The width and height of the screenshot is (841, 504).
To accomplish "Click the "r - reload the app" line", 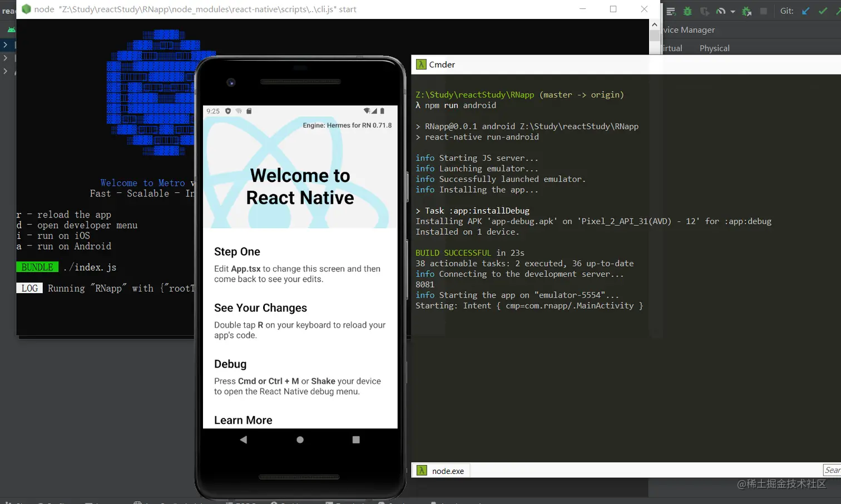I will pyautogui.click(x=64, y=215).
